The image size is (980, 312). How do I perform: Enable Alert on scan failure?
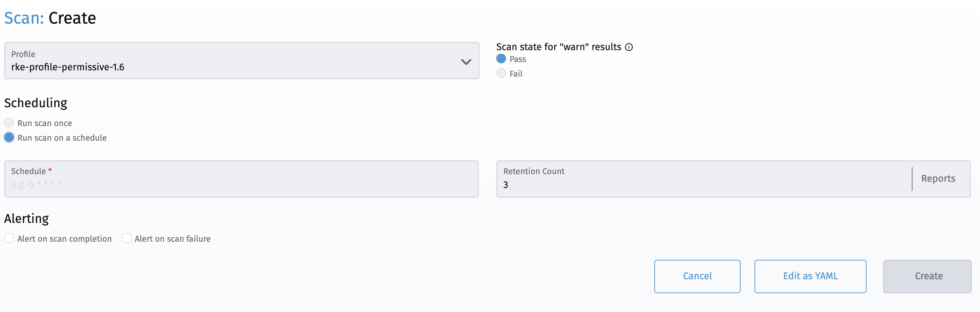[x=127, y=238]
